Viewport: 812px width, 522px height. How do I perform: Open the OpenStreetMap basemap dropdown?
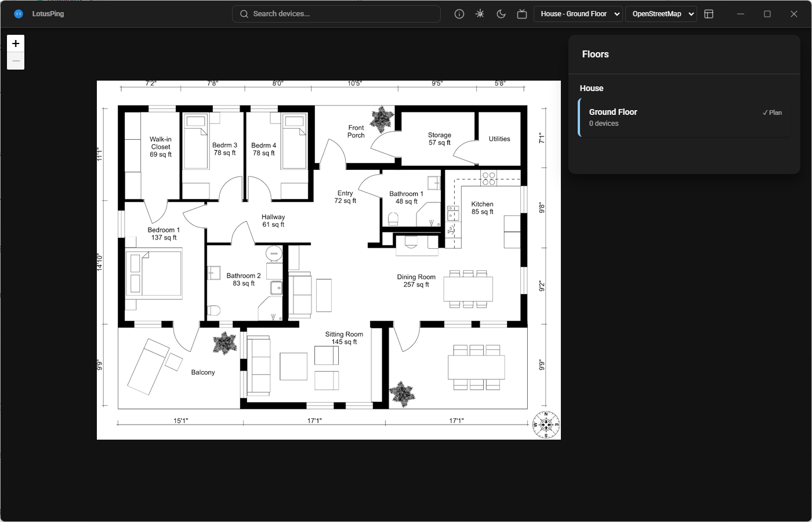coord(661,13)
